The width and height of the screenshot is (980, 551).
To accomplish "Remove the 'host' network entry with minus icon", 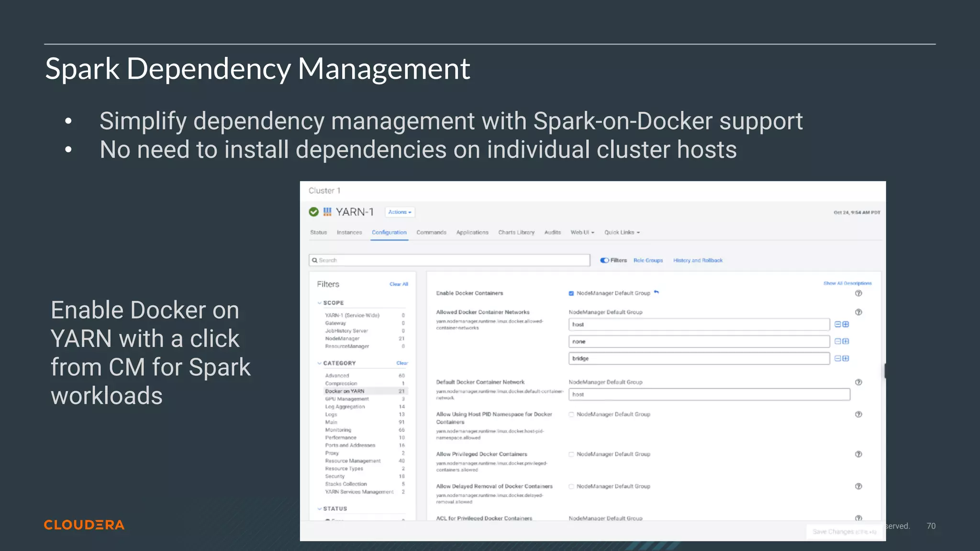I will 838,324.
